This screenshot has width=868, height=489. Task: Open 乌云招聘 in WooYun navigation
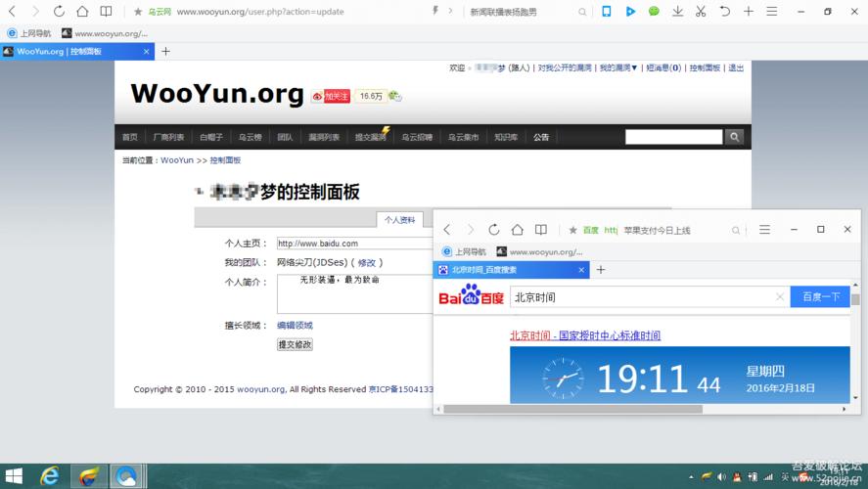tap(417, 137)
